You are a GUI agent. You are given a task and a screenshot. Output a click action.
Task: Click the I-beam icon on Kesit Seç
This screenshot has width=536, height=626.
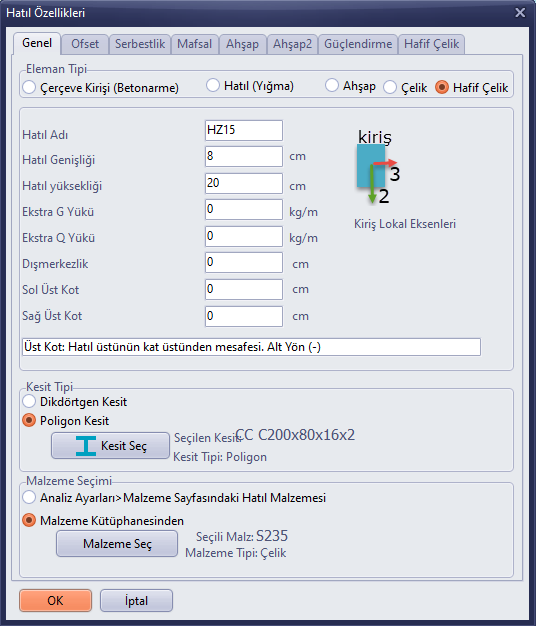click(x=86, y=446)
